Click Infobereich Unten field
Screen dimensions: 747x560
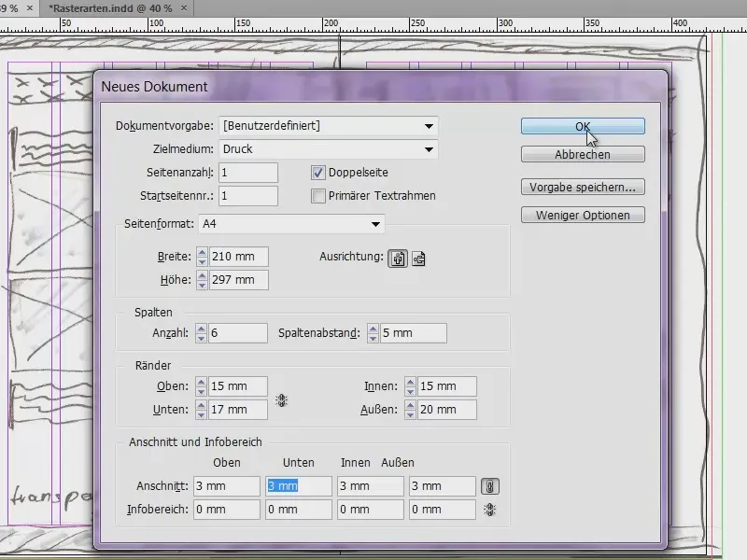(x=299, y=510)
